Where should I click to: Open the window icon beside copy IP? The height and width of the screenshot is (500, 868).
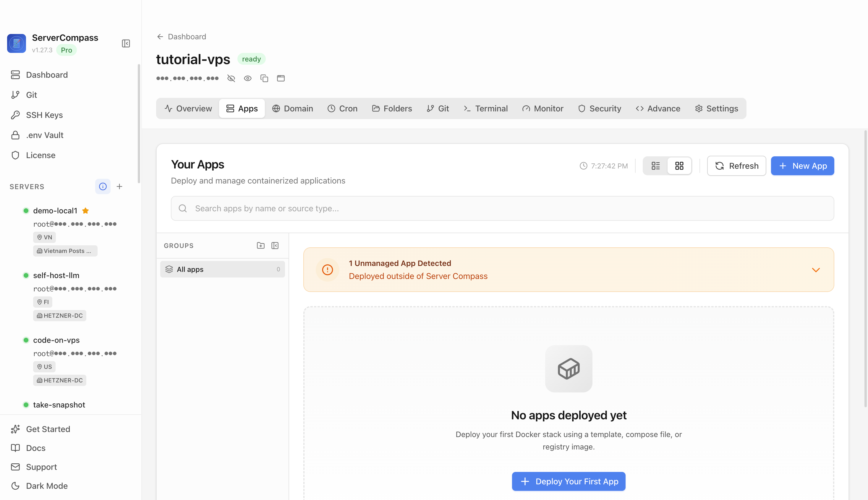[281, 78]
